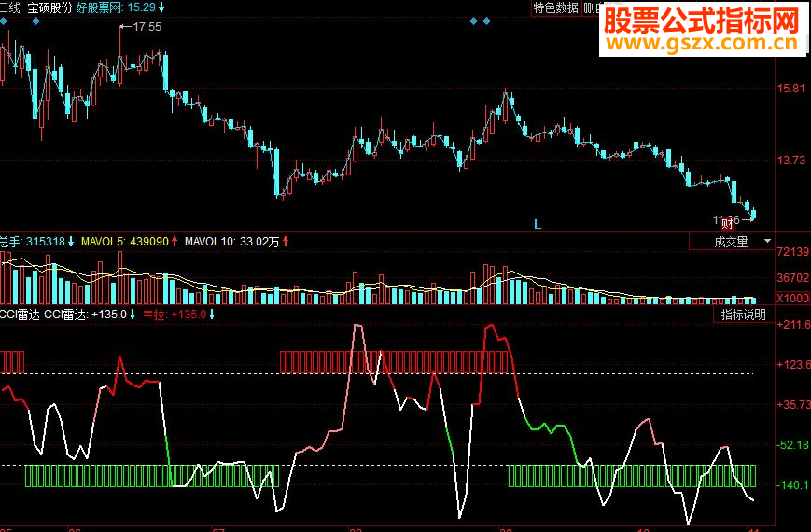Click the blue arrow after 拉 +135.0

point(212,315)
